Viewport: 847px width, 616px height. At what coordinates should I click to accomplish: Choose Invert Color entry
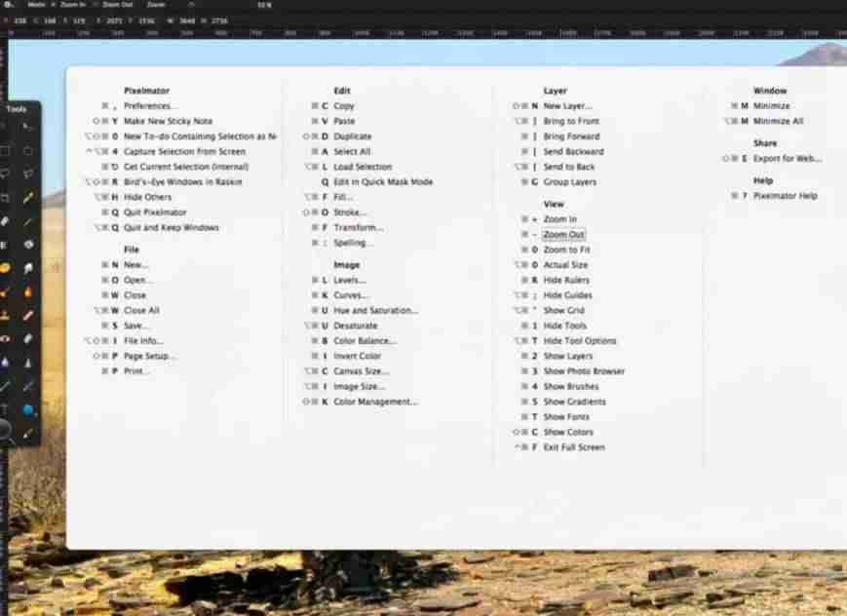357,356
